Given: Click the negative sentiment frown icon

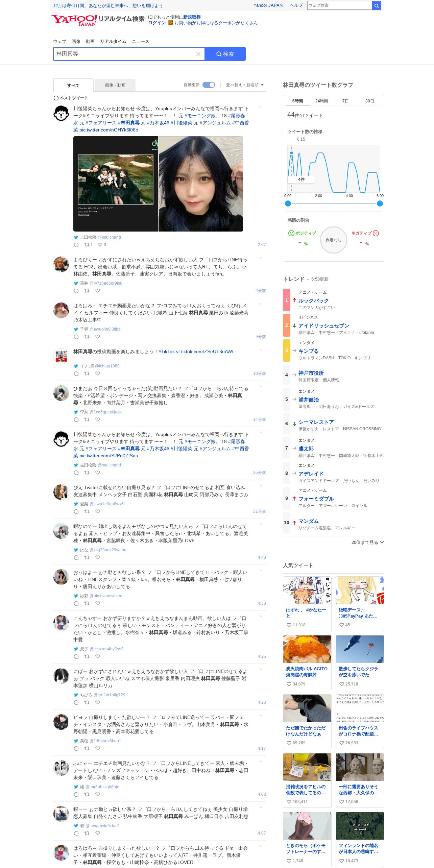Looking at the screenshot, I should click(x=376, y=233).
